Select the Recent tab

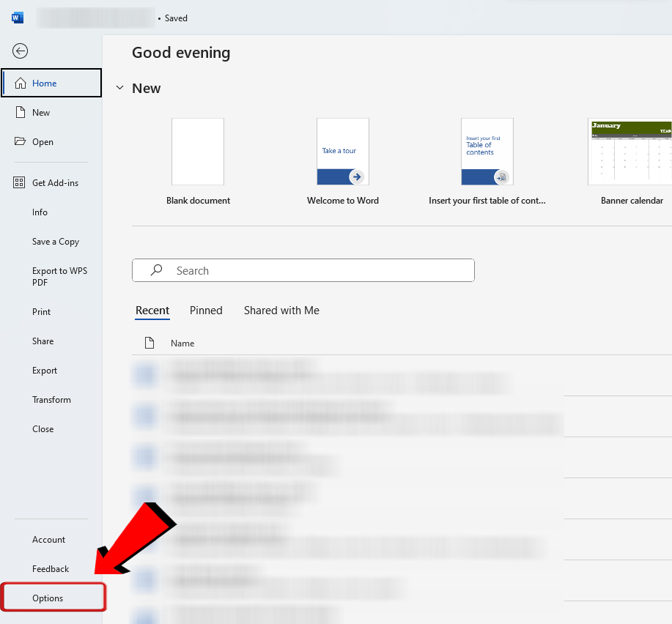(x=152, y=311)
